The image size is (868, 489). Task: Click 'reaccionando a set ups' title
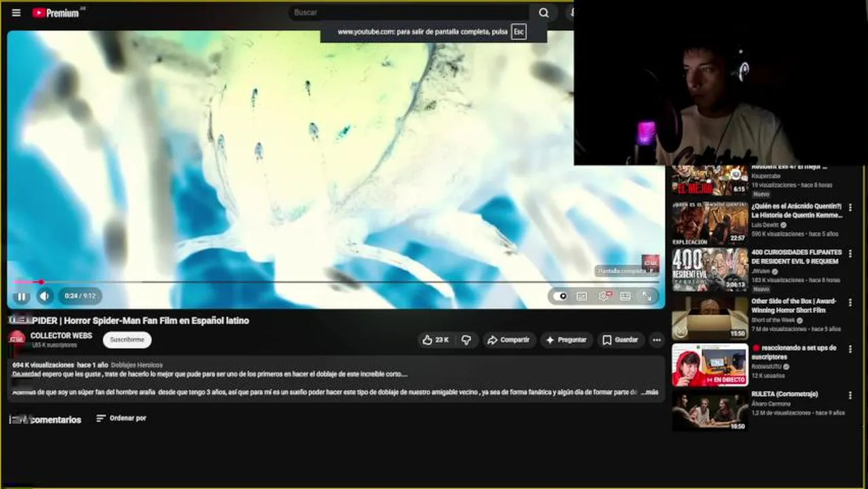click(793, 352)
